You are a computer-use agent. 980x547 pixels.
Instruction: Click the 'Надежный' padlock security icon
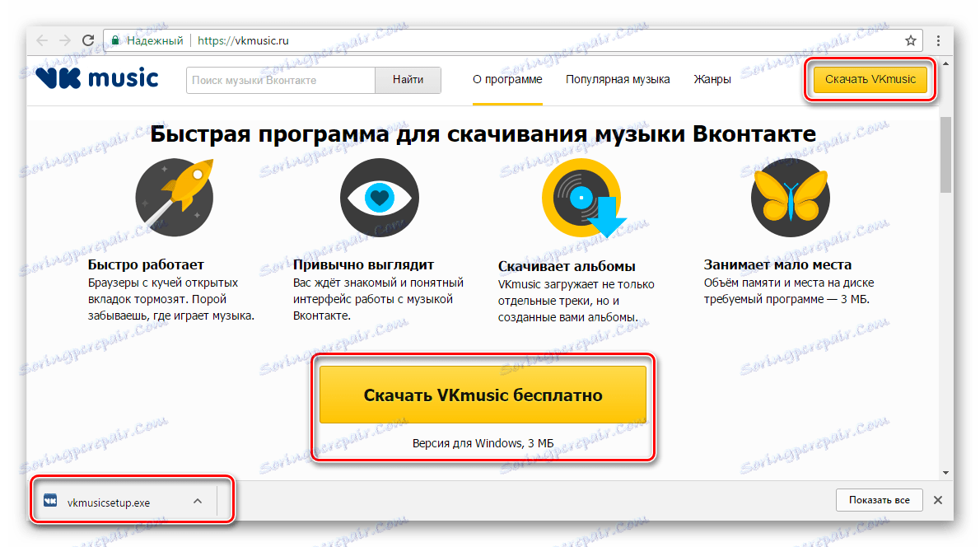tap(115, 39)
